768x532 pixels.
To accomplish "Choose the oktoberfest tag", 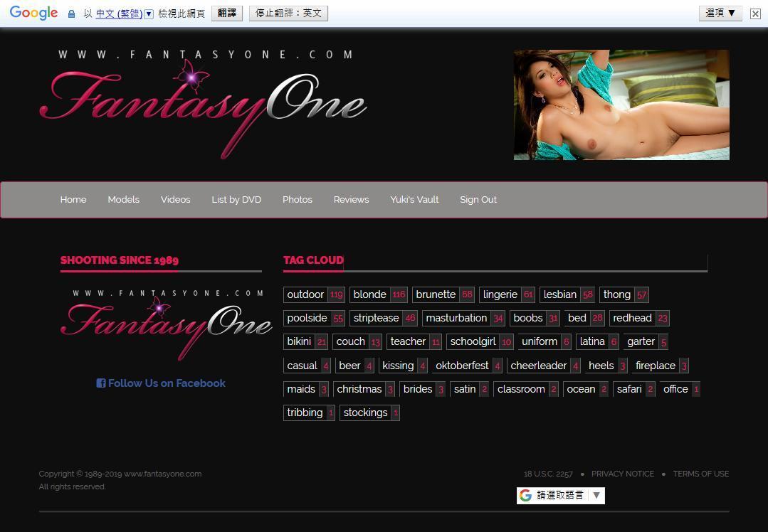I will point(467,366).
